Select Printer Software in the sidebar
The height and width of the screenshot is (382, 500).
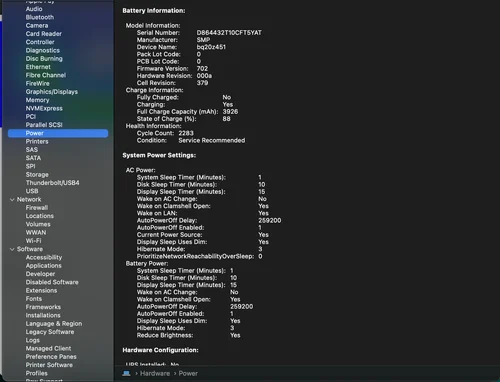[49, 365]
